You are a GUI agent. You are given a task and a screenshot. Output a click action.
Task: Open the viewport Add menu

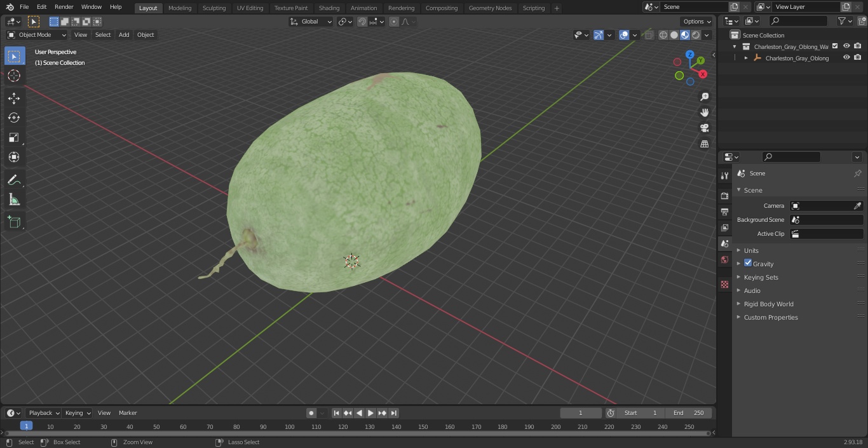124,35
